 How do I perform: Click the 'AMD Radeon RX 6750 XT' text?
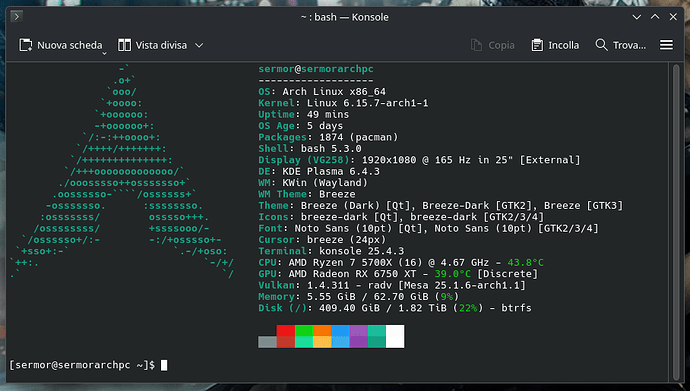point(352,274)
